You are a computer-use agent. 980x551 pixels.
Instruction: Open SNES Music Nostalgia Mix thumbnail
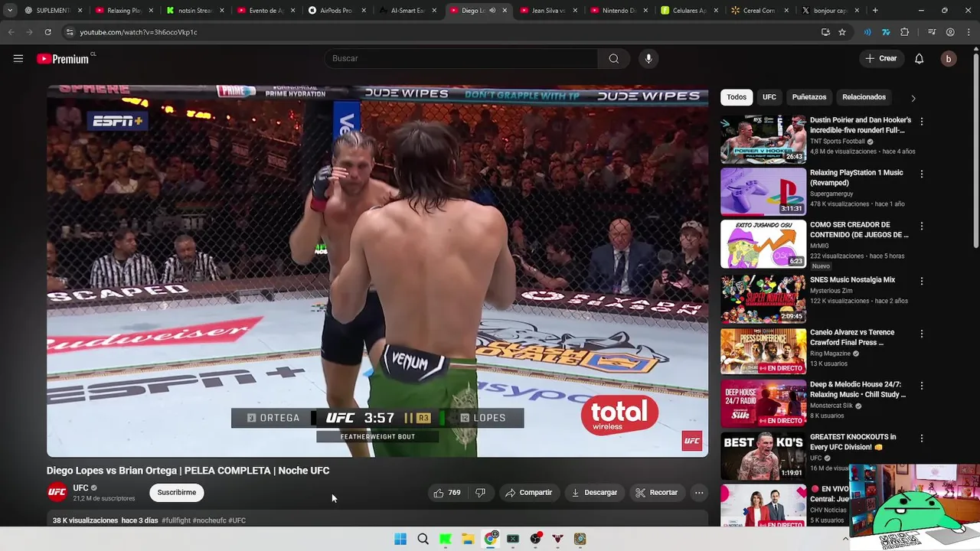(763, 298)
